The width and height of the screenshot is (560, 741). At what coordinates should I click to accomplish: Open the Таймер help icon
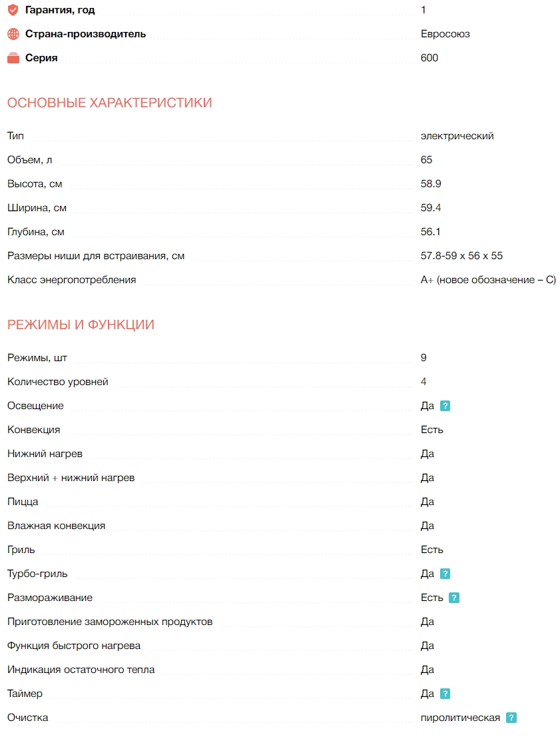click(445, 694)
